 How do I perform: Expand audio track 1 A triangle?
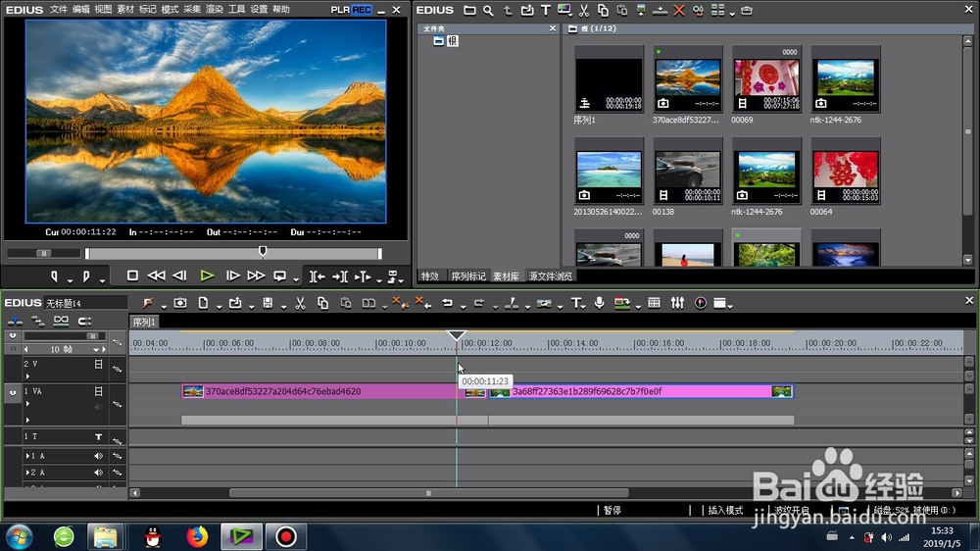(x=26, y=456)
